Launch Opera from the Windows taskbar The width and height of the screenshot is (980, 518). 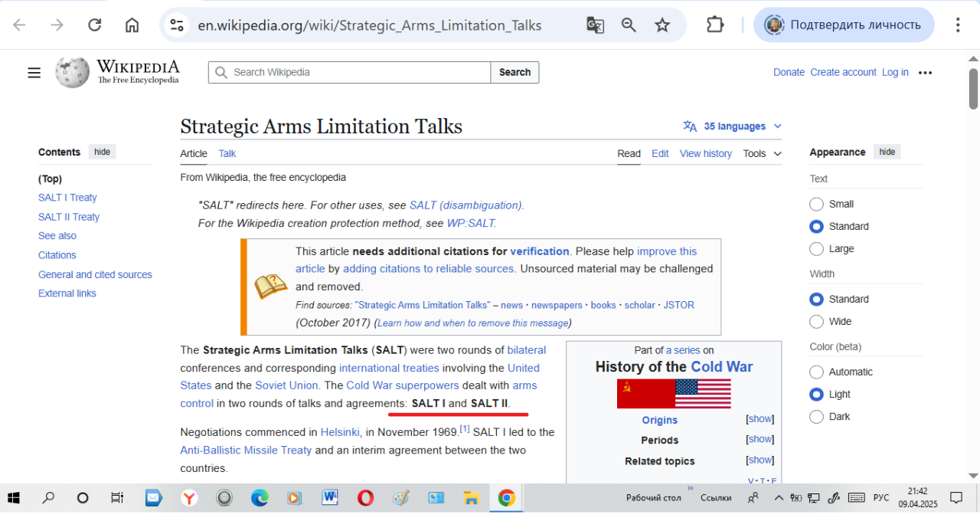[365, 498]
